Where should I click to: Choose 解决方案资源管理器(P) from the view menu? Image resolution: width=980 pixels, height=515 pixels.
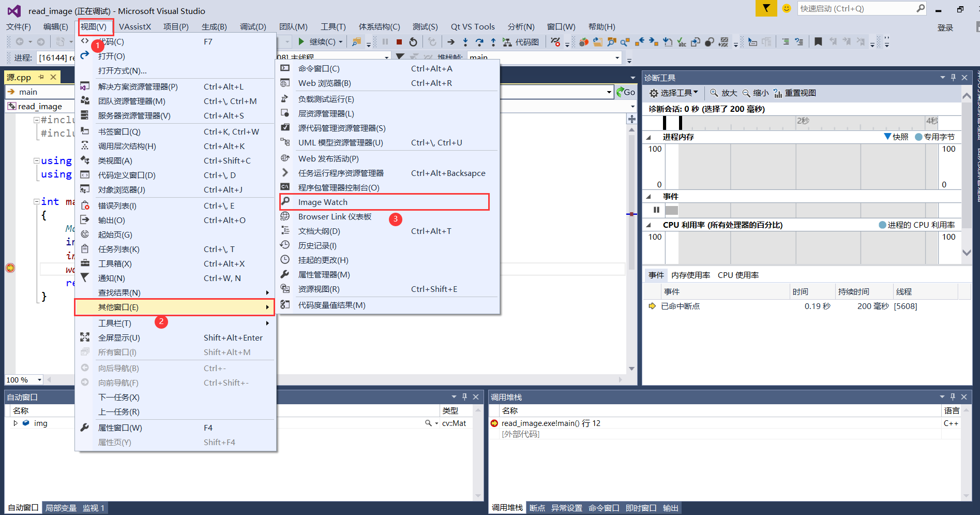click(174, 87)
